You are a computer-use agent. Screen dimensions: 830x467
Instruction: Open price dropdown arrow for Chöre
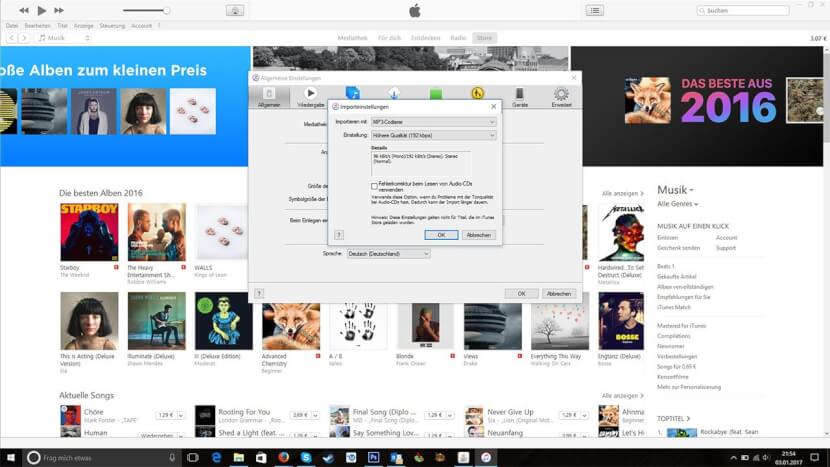tap(181, 416)
